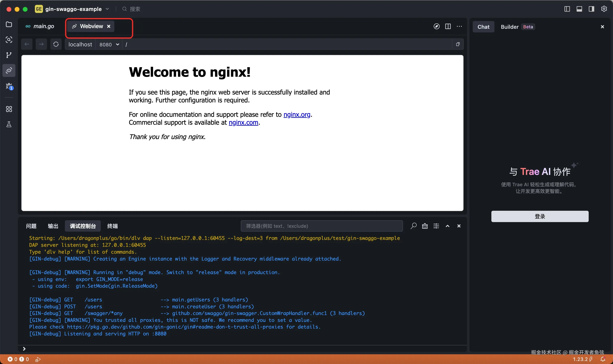Open the Extensions grid icon
The width and height of the screenshot is (613, 364).
coord(9,109)
